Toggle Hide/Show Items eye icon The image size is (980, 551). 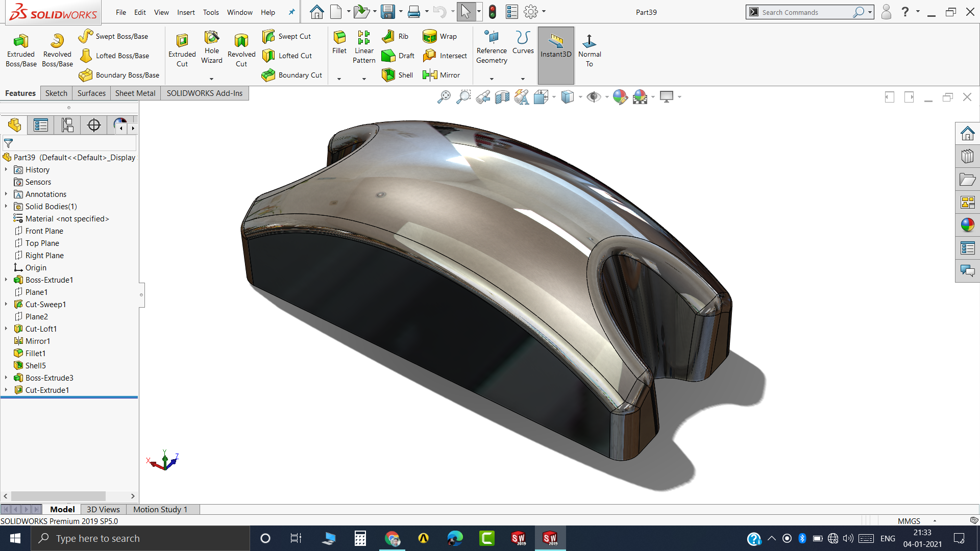[x=593, y=97]
